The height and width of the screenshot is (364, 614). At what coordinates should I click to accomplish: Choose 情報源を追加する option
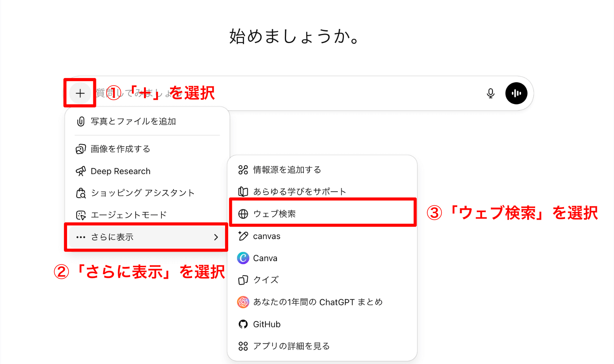(287, 170)
